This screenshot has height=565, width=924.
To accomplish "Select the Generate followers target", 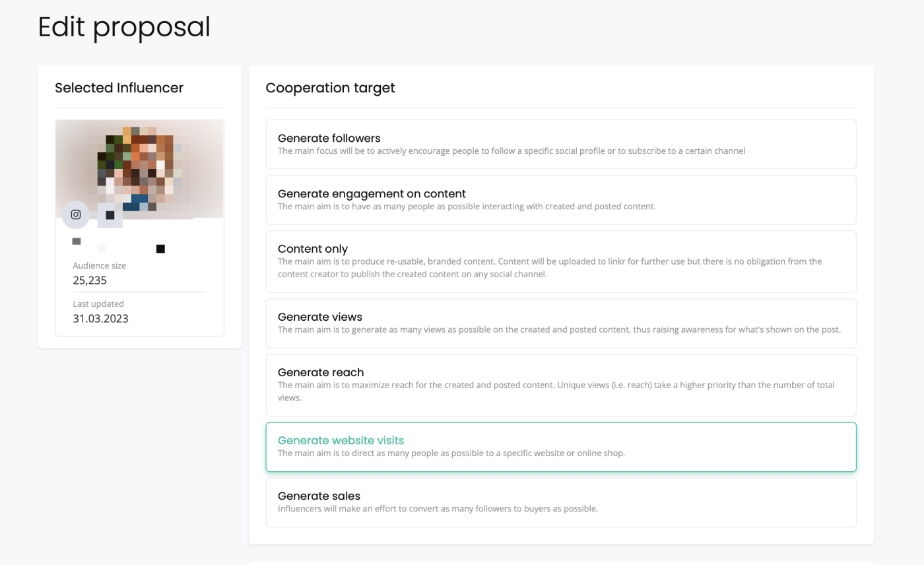I will [561, 145].
